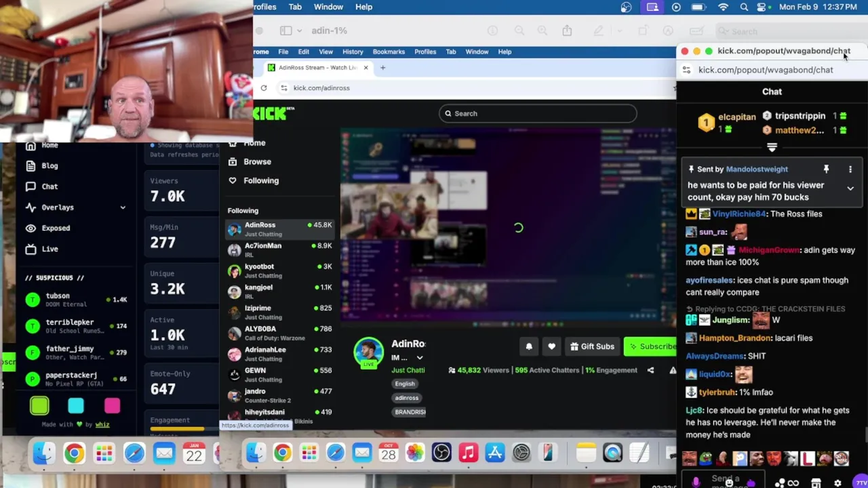The width and height of the screenshot is (868, 488).
Task: Open kangjoel channel in Following list
Action: pos(279,291)
